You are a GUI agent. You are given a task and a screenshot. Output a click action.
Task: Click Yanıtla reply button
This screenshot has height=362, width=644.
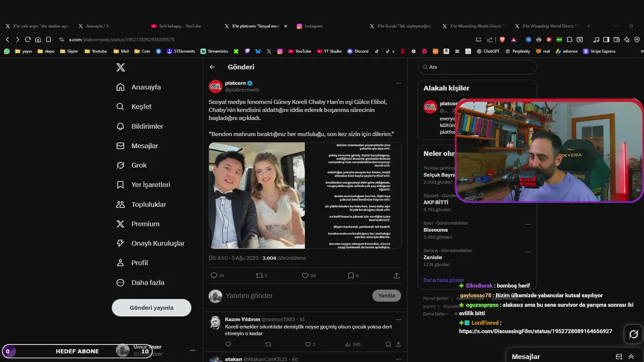[x=386, y=296]
